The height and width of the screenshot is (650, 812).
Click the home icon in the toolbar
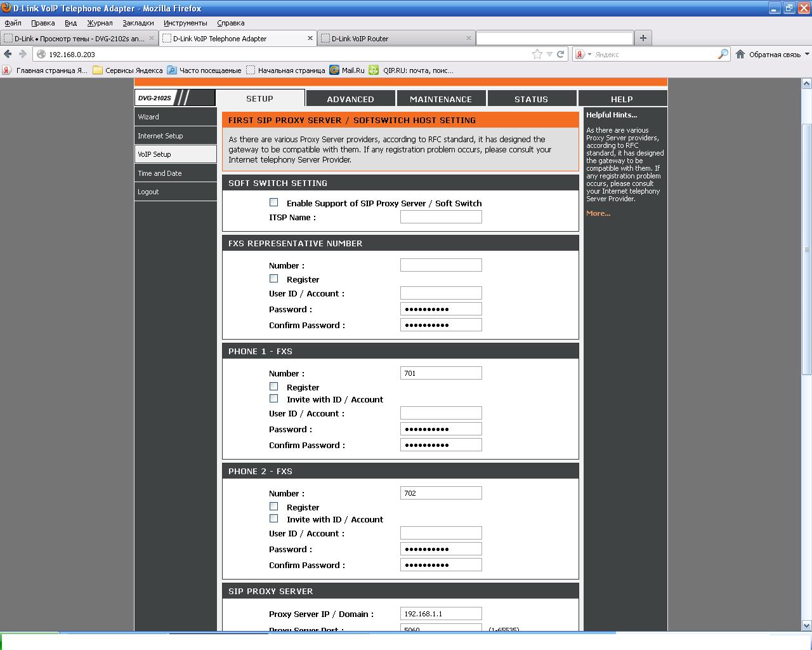point(740,55)
